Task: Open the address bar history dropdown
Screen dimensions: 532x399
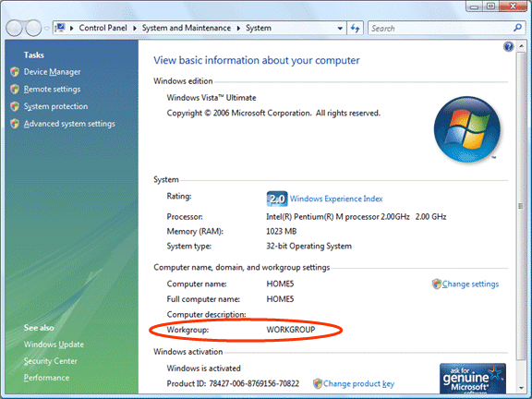Action: (340, 29)
